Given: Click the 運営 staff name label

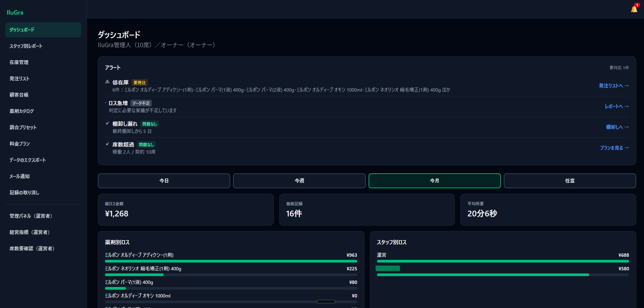Looking at the screenshot, I should (382, 255).
